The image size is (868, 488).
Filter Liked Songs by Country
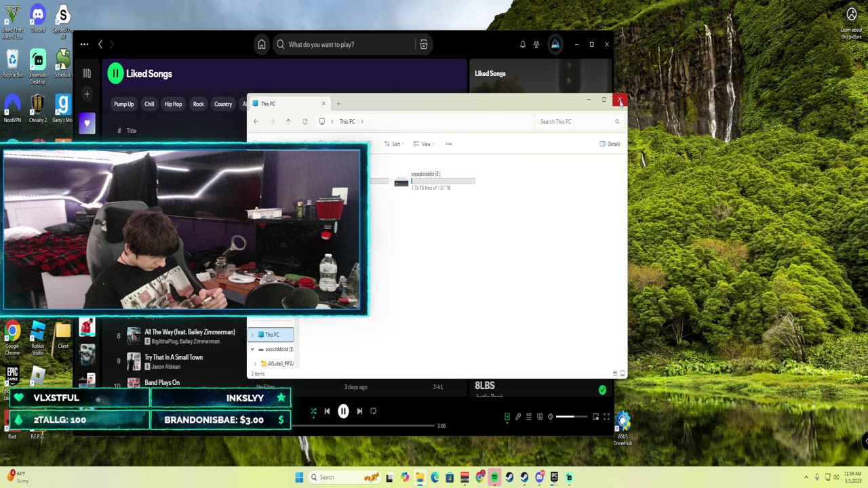pyautogui.click(x=223, y=104)
